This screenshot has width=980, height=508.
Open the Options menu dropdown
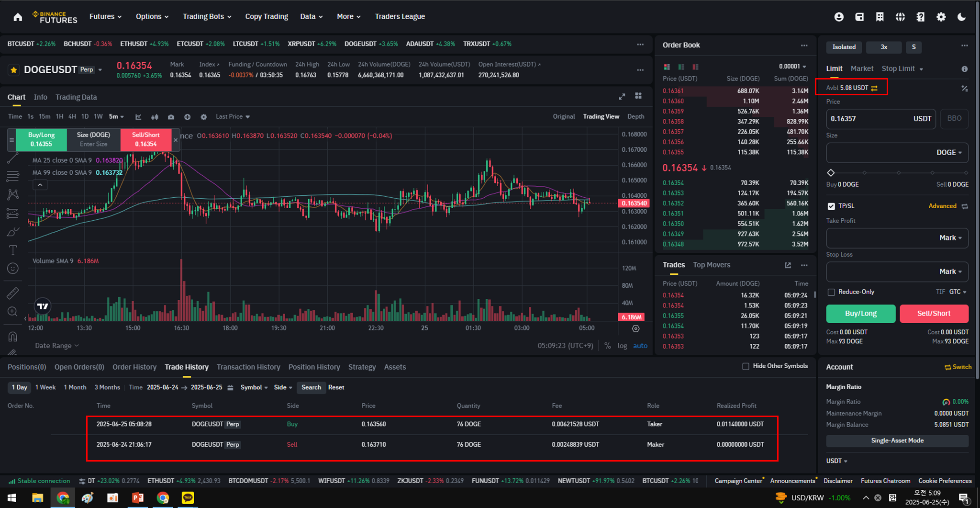(152, 16)
